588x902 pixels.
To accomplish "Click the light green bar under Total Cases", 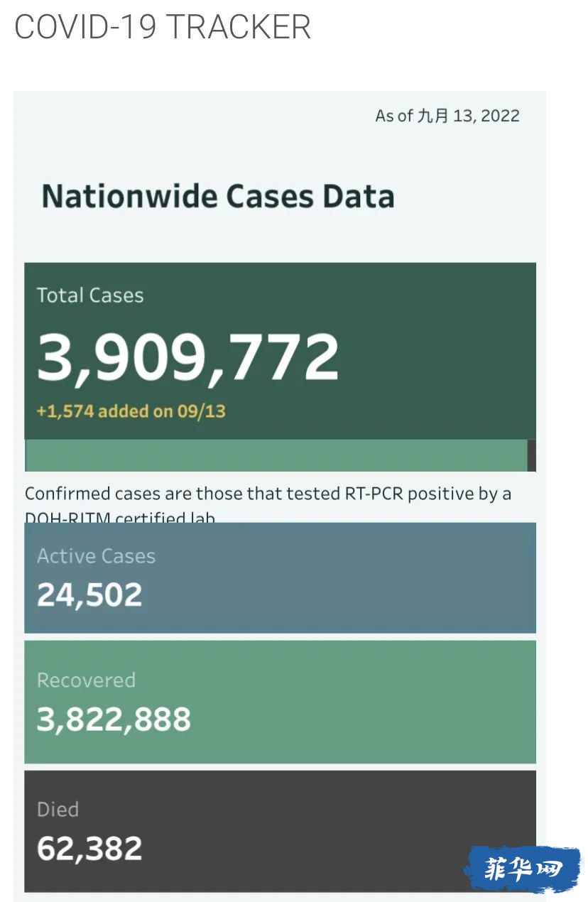I will (x=276, y=455).
